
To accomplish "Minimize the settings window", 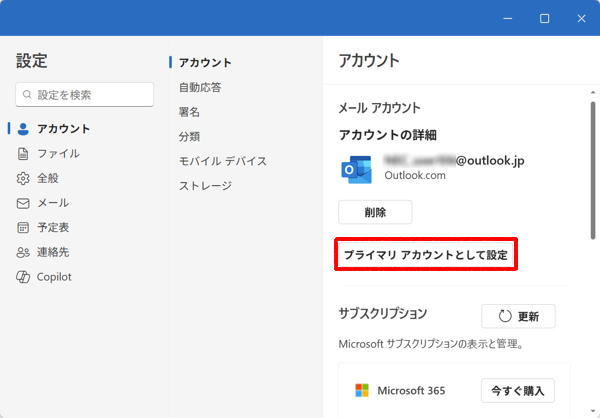I will point(507,18).
